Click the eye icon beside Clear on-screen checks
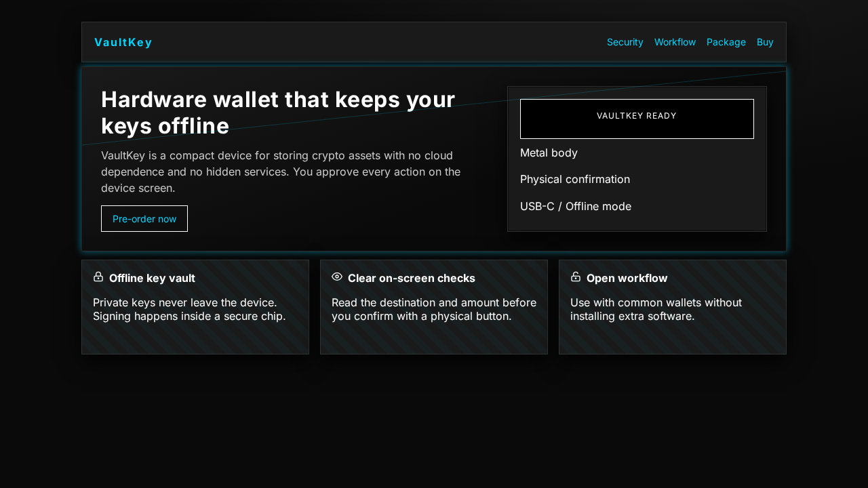 pyautogui.click(x=337, y=277)
